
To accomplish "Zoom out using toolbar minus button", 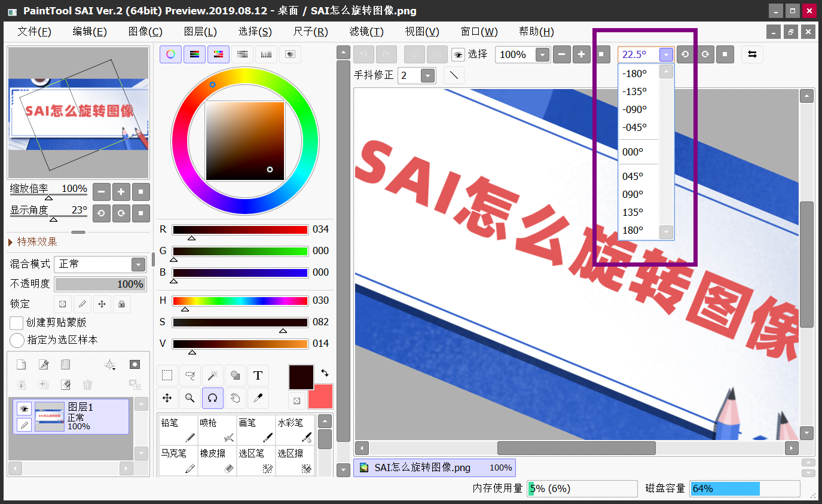I will [x=561, y=54].
